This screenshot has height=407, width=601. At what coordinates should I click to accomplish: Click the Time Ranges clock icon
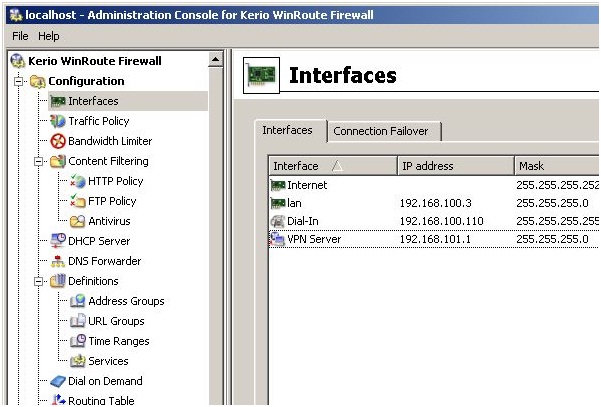tap(78, 341)
